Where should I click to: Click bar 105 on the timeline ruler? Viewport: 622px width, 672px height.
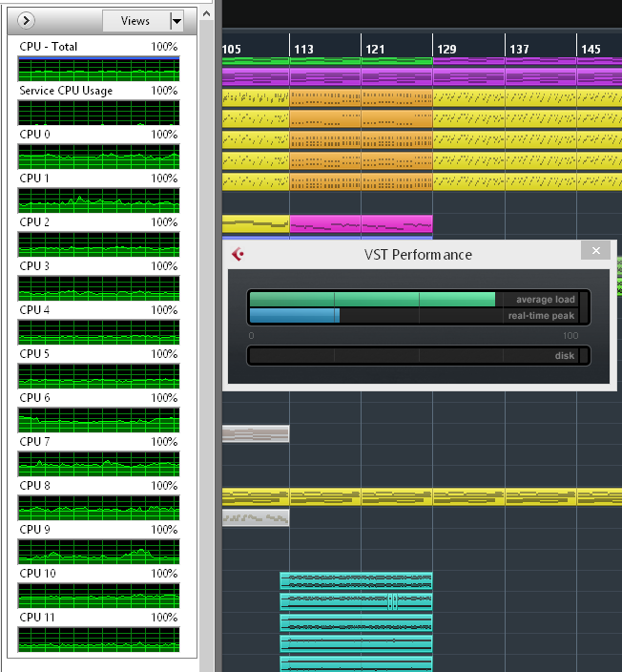(x=232, y=50)
